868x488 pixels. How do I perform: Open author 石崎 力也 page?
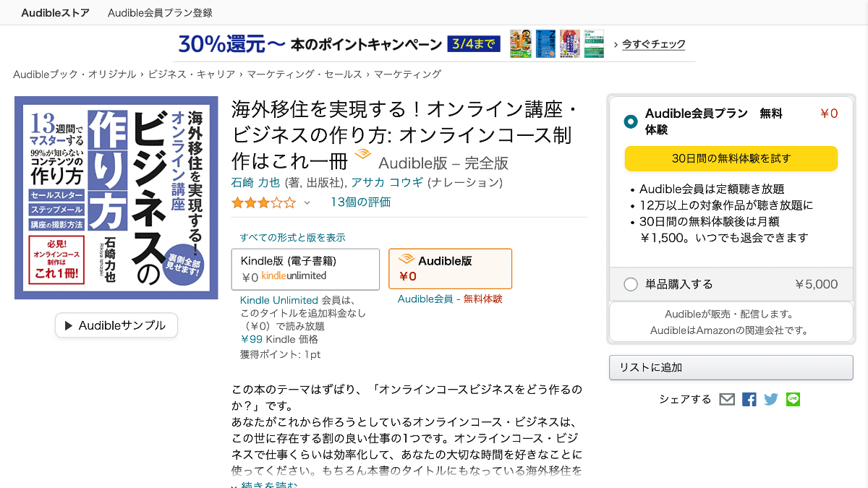255,182
